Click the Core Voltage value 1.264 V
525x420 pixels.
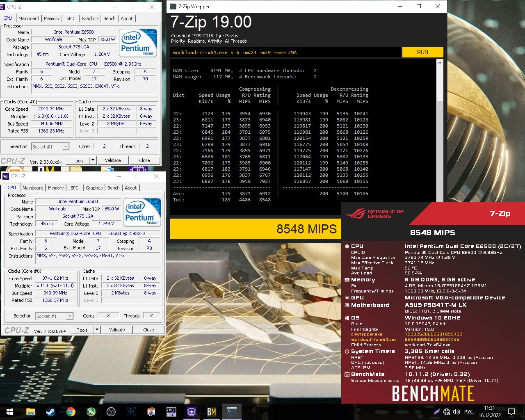[x=102, y=54]
